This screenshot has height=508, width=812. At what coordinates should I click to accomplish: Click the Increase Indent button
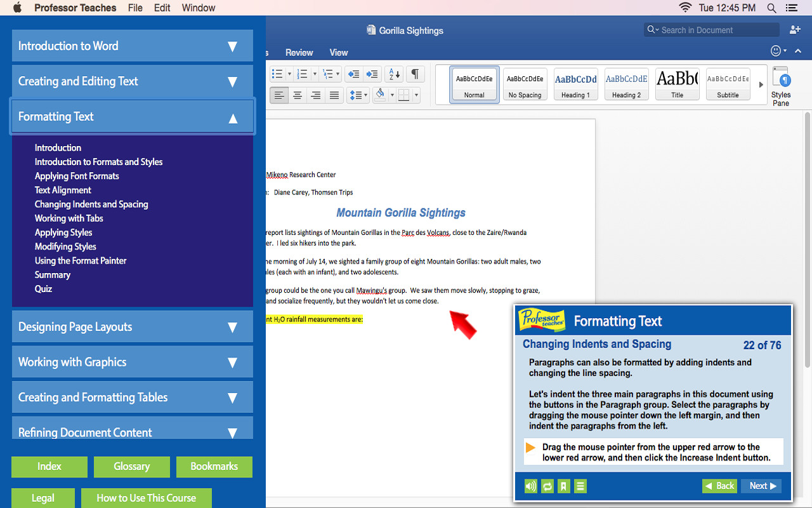[x=372, y=74]
